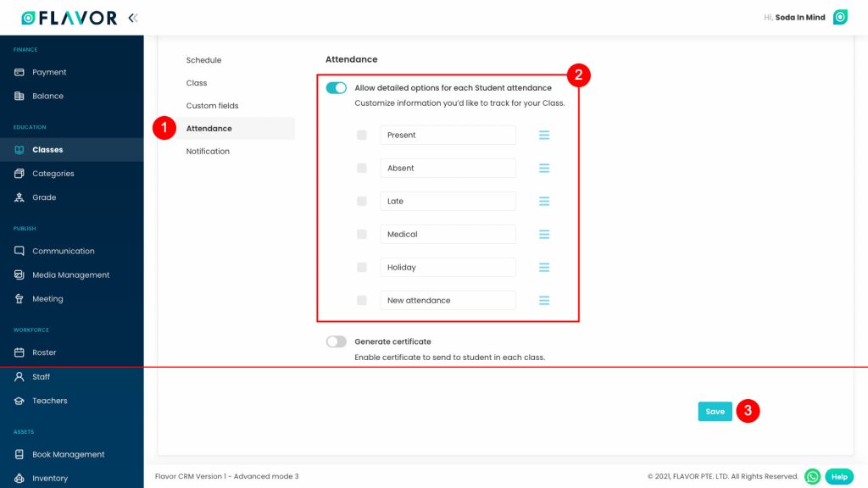The height and width of the screenshot is (488, 868).
Task: Open Categories from the Education menu
Action: [x=51, y=173]
